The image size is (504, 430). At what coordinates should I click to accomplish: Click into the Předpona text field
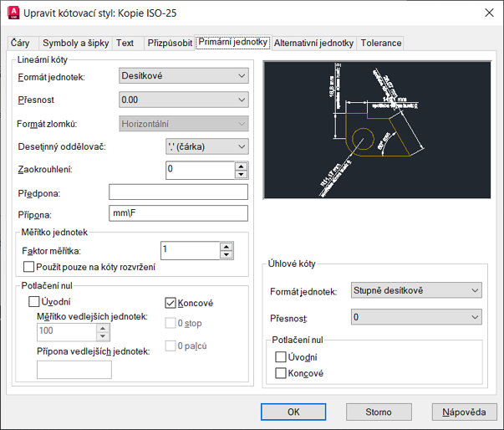click(x=178, y=192)
